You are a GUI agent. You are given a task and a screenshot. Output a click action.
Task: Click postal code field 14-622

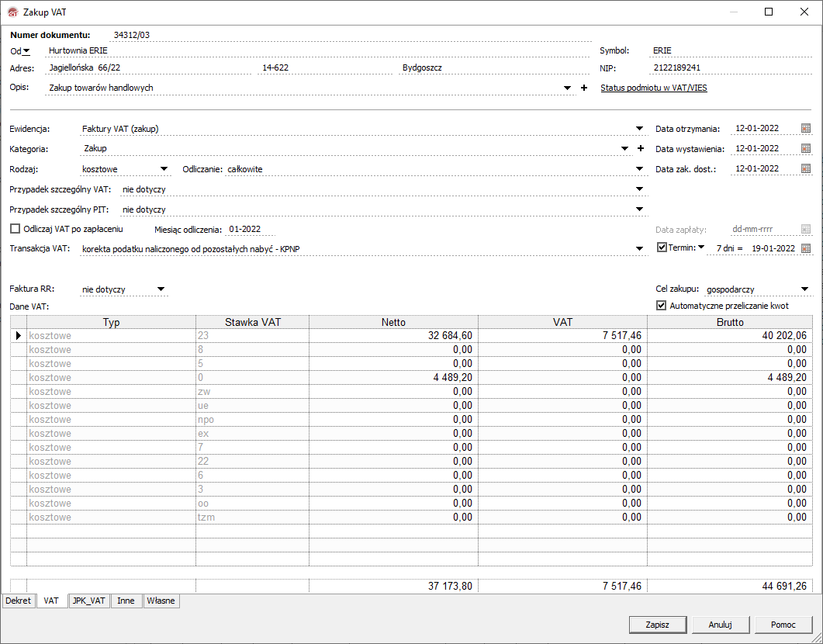pyautogui.click(x=326, y=68)
